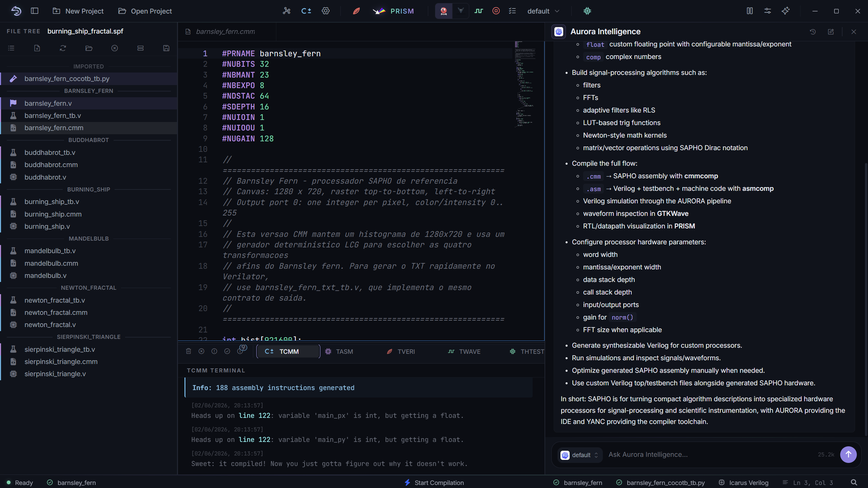868x488 pixels.
Task: Click the Aurora Intelligence logo icon
Action: (x=558, y=32)
